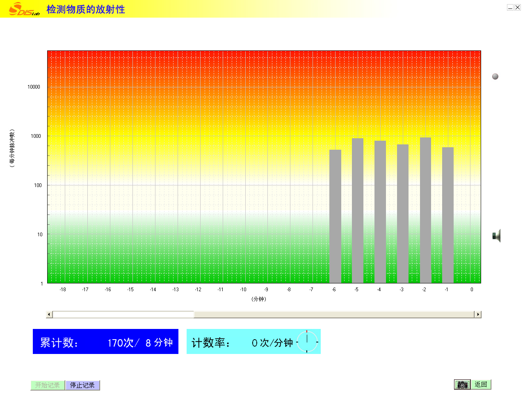Mute sound with the speaker icon
525x420 pixels.
pyautogui.click(x=496, y=236)
